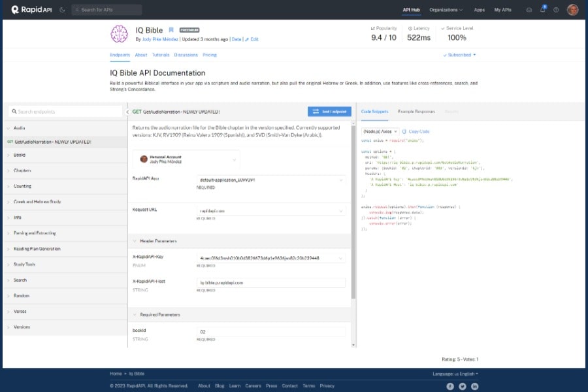Screen dimensions: 588x392
Task: Click the X-RapidAPI-Host input field
Action: pos(270,283)
